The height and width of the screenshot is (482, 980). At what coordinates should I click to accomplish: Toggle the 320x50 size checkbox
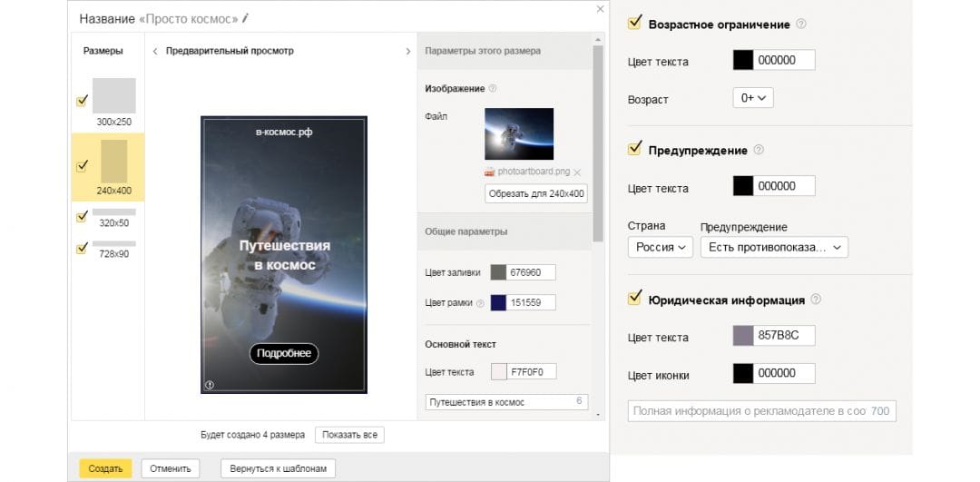(82, 216)
